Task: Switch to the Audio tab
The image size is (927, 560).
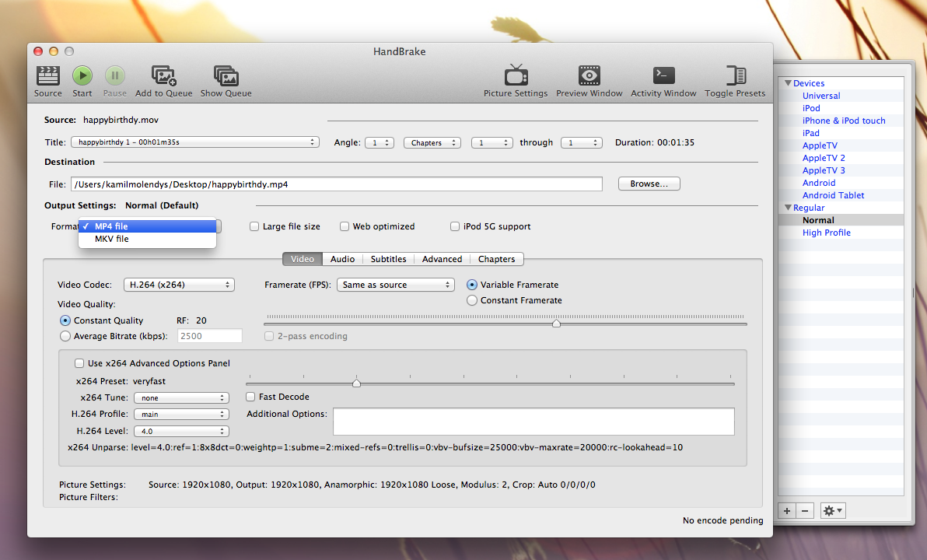Action: [342, 259]
